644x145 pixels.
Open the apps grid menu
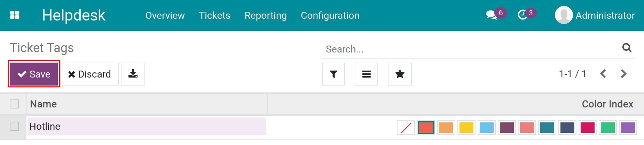[15, 15]
